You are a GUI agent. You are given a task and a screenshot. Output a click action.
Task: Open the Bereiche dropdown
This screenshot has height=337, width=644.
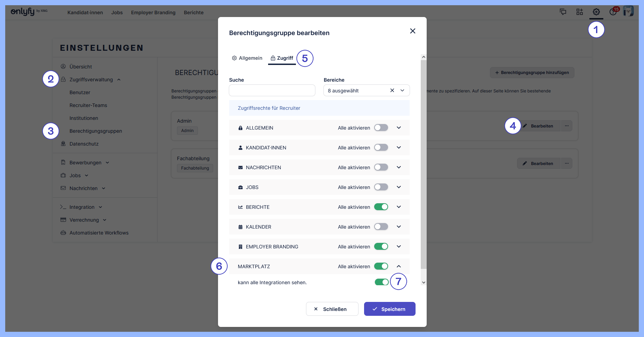point(402,90)
